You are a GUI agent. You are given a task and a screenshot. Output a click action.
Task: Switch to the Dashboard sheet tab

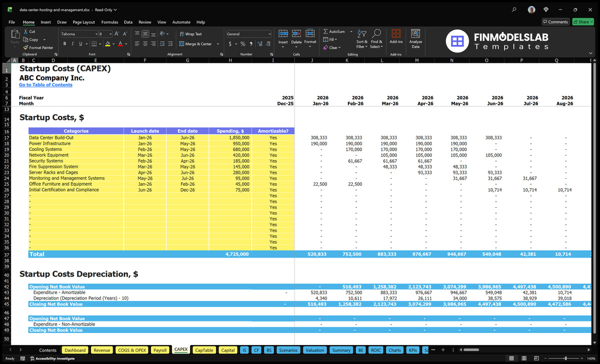pos(75,350)
